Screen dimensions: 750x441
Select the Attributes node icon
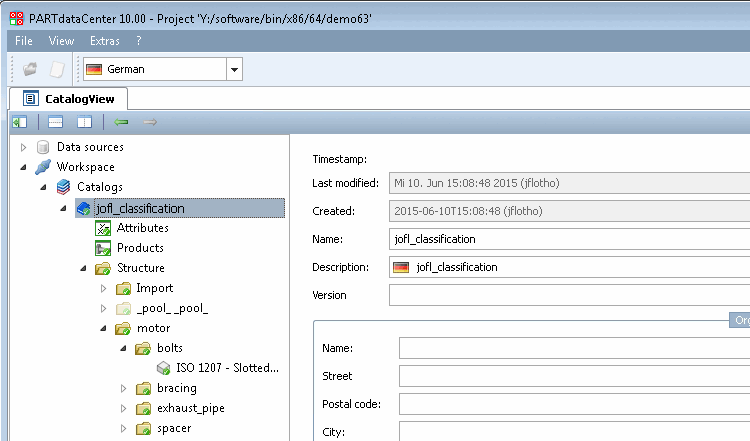[x=103, y=228]
